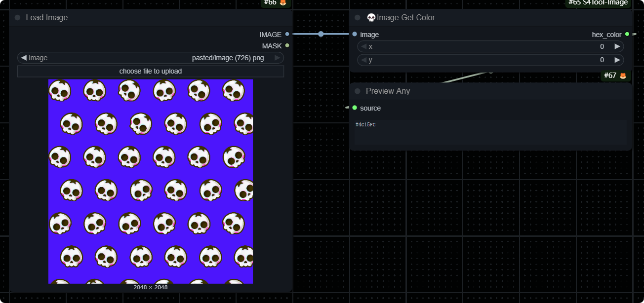The image size is (644, 303).
Task: Click the IMAGE output port on Load Image
Action: click(x=287, y=35)
